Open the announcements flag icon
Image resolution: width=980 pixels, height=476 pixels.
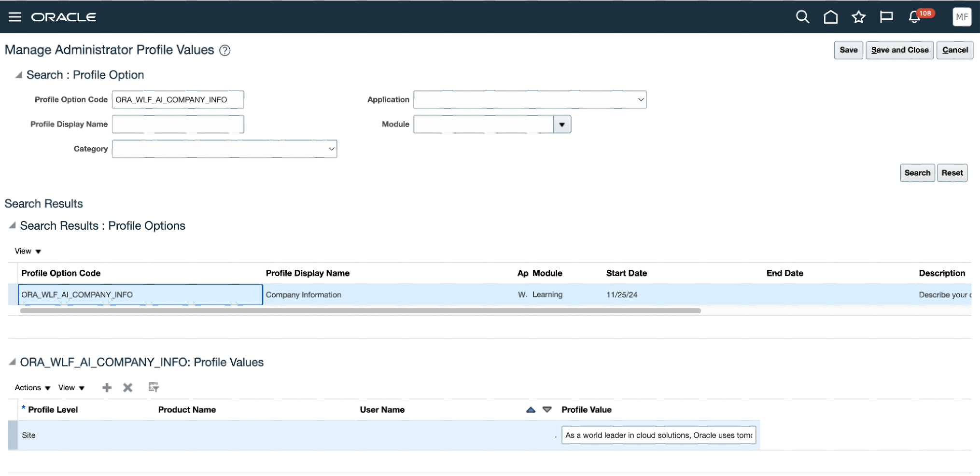point(886,16)
